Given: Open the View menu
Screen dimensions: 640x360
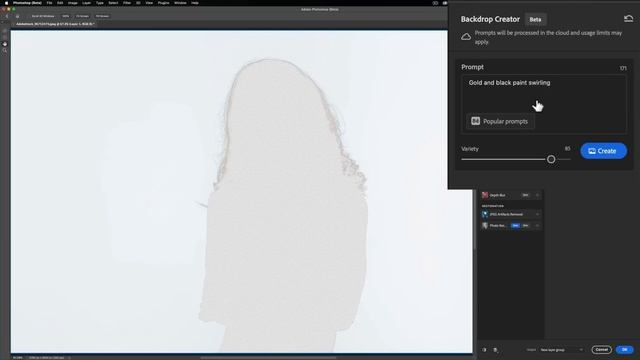Looking at the screenshot, I should pos(149,3).
